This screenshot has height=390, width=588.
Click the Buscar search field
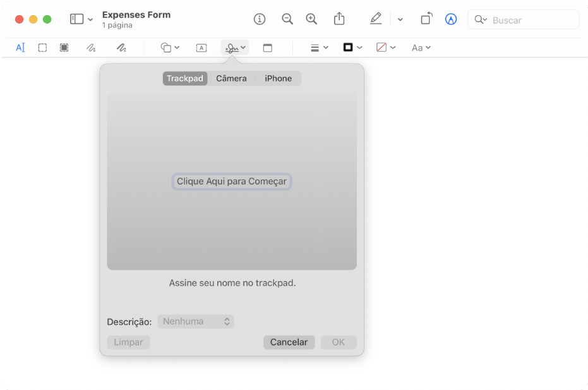tap(531, 20)
